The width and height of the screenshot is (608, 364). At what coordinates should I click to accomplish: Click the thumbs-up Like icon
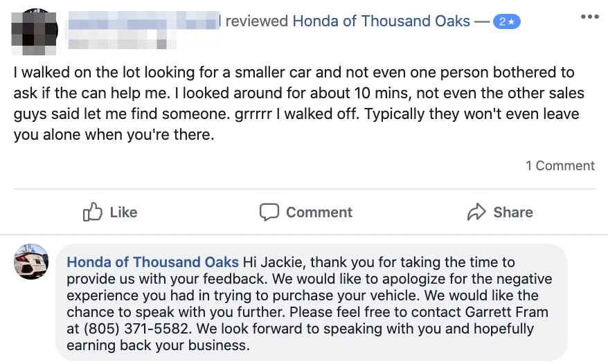tap(93, 212)
